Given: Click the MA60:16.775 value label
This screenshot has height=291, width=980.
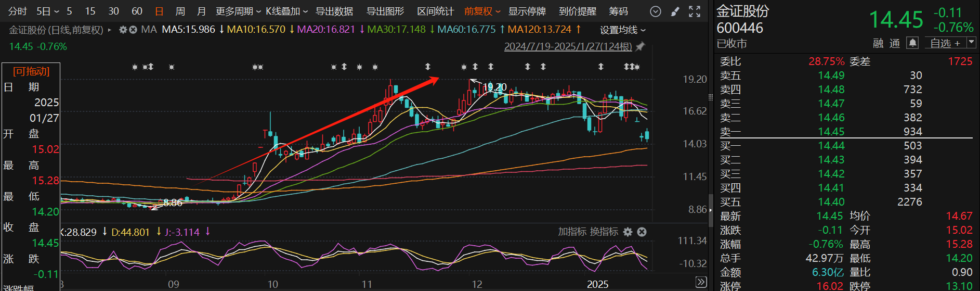Looking at the screenshot, I should [466, 30].
